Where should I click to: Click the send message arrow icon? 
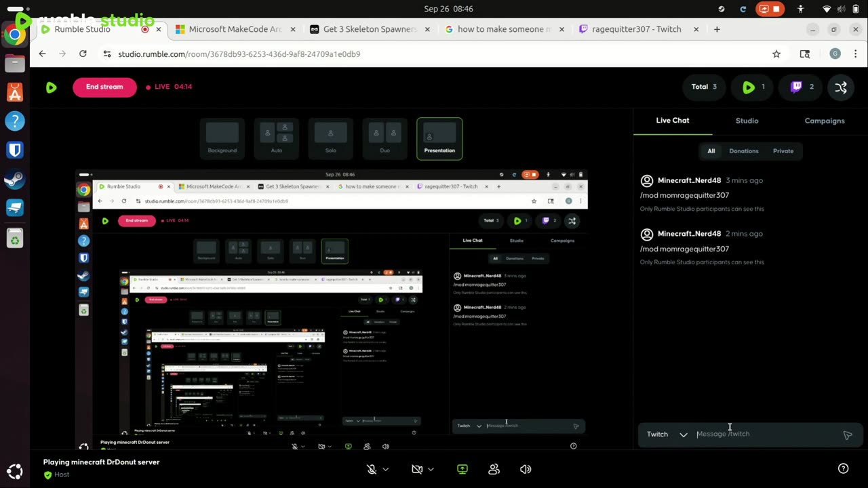coord(848,435)
